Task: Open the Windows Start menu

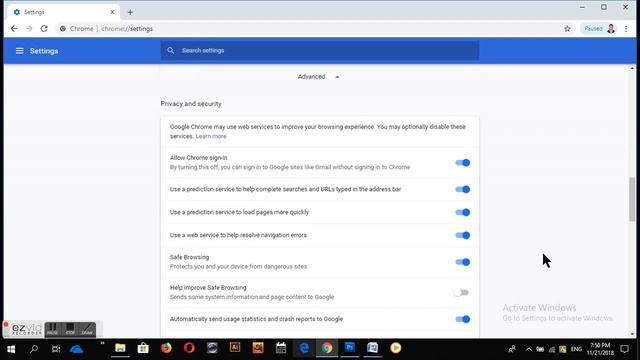Action: pos(11,349)
